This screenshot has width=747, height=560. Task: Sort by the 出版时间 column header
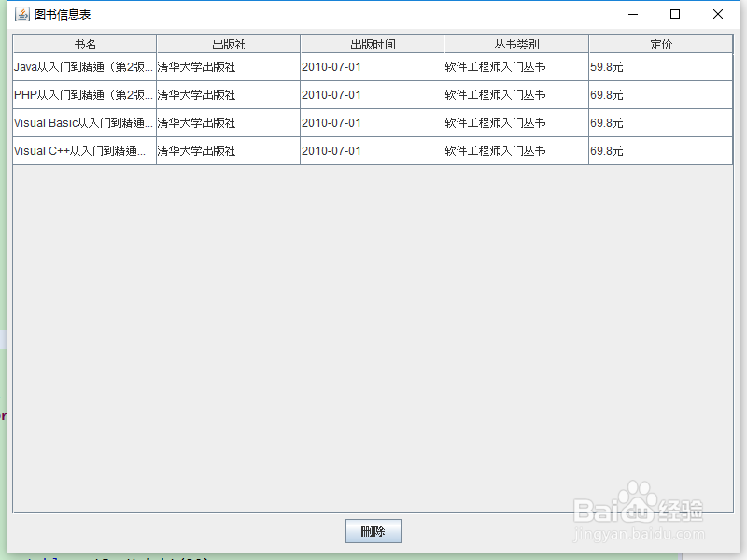[x=371, y=43]
